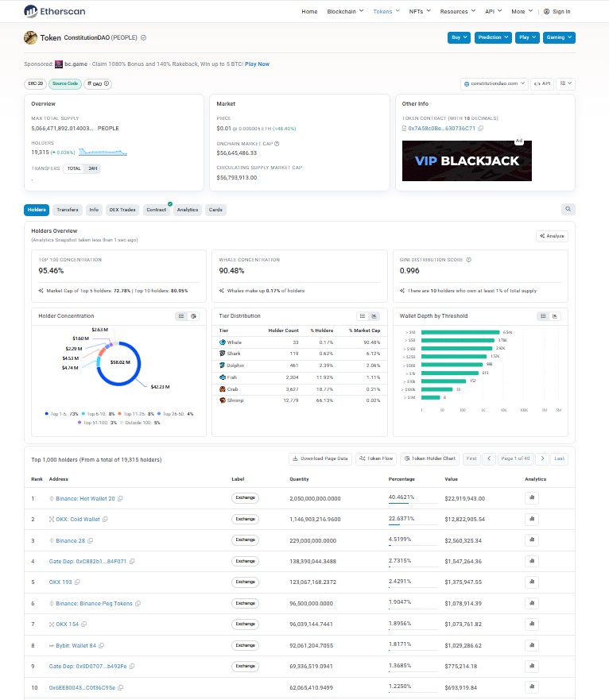Viewport: 609px width, 700px height.
Task: Click the Analyze button
Action: 552,236
